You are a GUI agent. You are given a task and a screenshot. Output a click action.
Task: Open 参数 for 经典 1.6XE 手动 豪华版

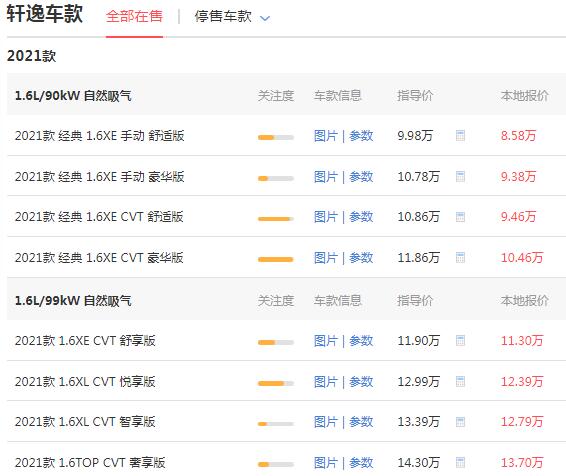click(361, 176)
